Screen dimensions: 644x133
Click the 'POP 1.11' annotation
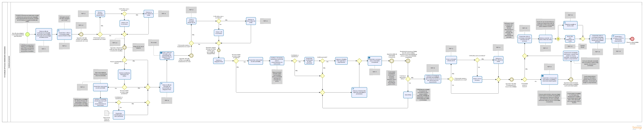coord(546,48)
